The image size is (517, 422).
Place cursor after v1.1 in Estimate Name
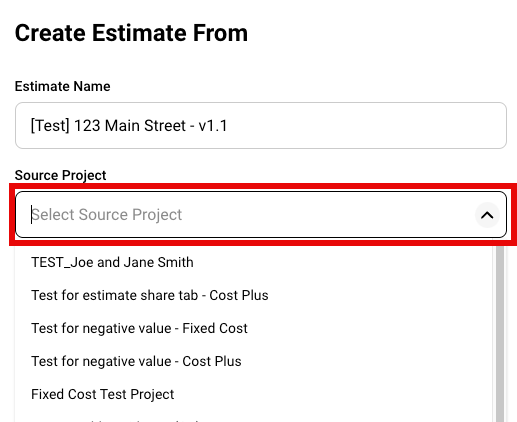[230, 126]
